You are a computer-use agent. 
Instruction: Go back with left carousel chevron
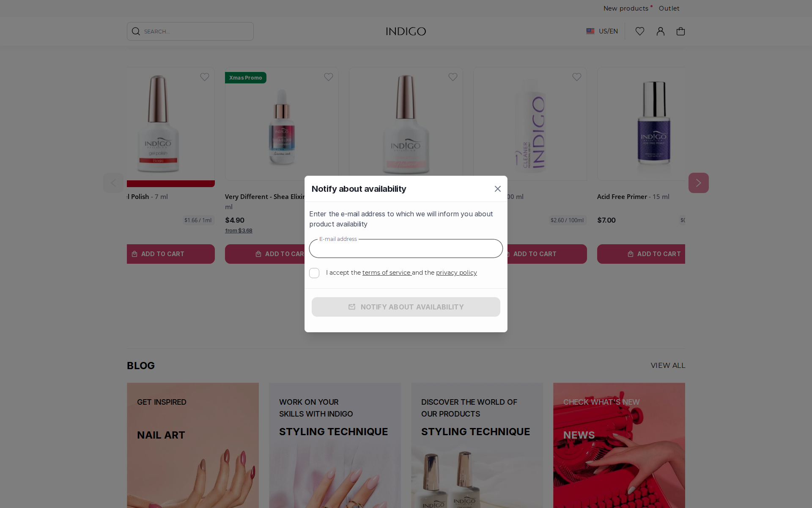point(113,182)
